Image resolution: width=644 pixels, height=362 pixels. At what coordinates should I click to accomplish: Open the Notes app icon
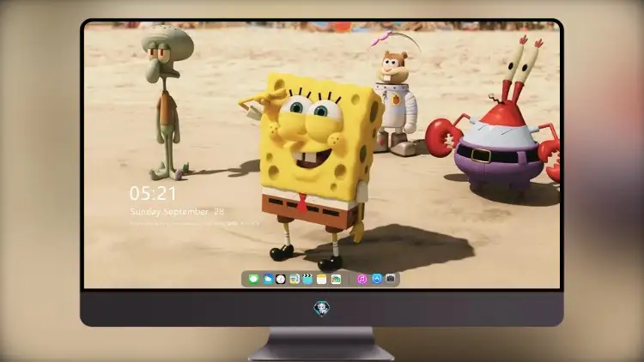(322, 279)
